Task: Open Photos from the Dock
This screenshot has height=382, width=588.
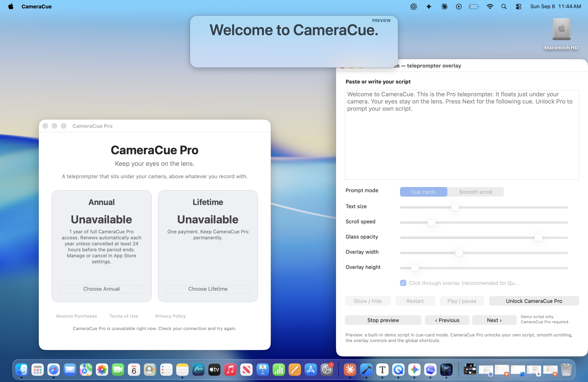Action: click(102, 370)
